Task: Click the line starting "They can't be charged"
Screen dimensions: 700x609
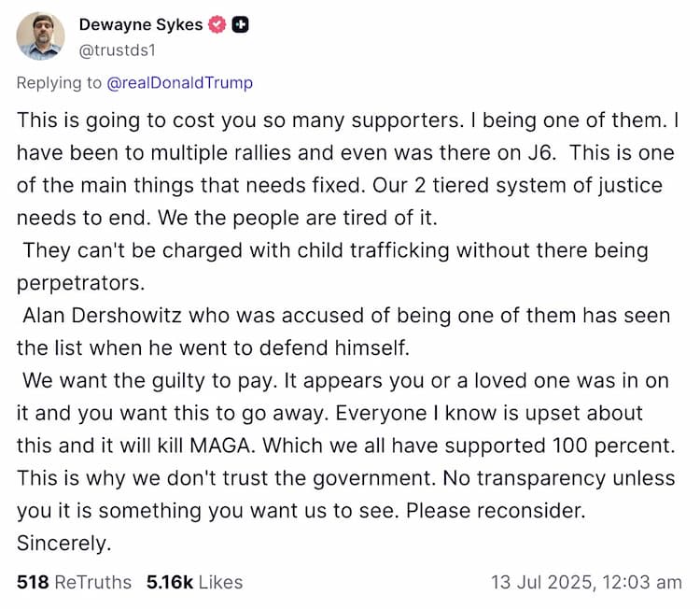Action: pyautogui.click(x=187, y=250)
